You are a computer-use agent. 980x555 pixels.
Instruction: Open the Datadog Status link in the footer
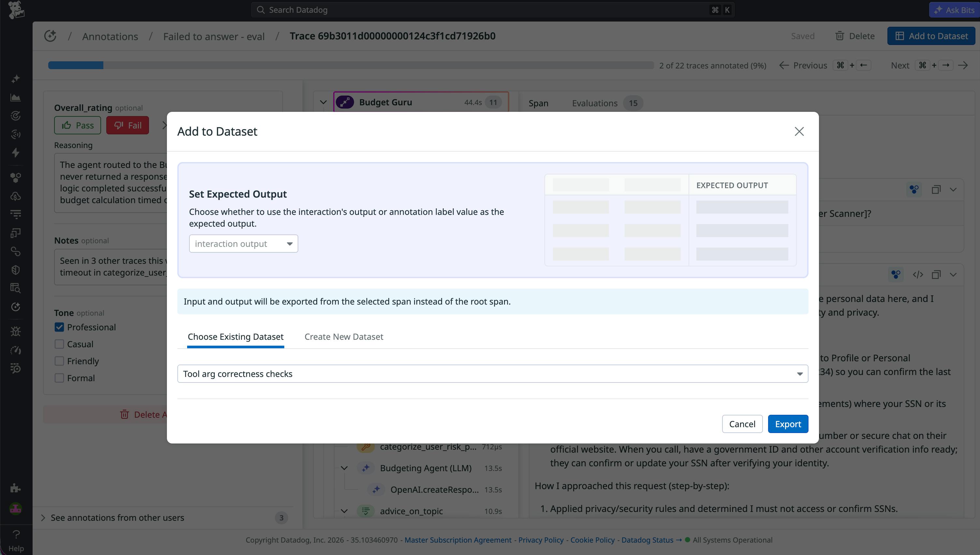(647, 539)
